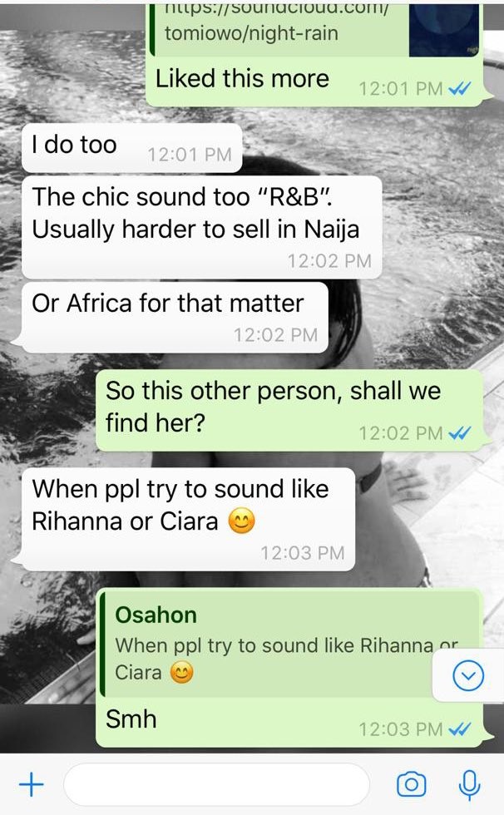Tap the quoted Osahon reply preview
The height and width of the screenshot is (815, 504).
(289, 645)
